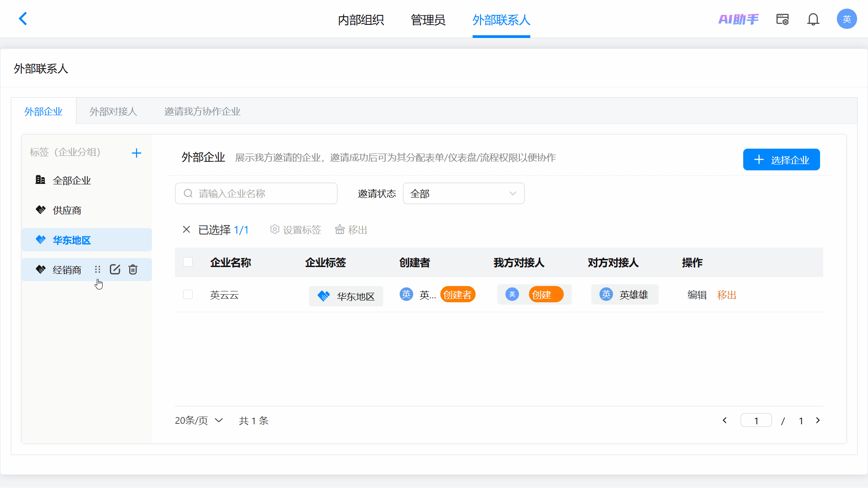Viewport: 868px width, 488px height.
Task: Click the 共 1 条 total count
Action: (254, 421)
